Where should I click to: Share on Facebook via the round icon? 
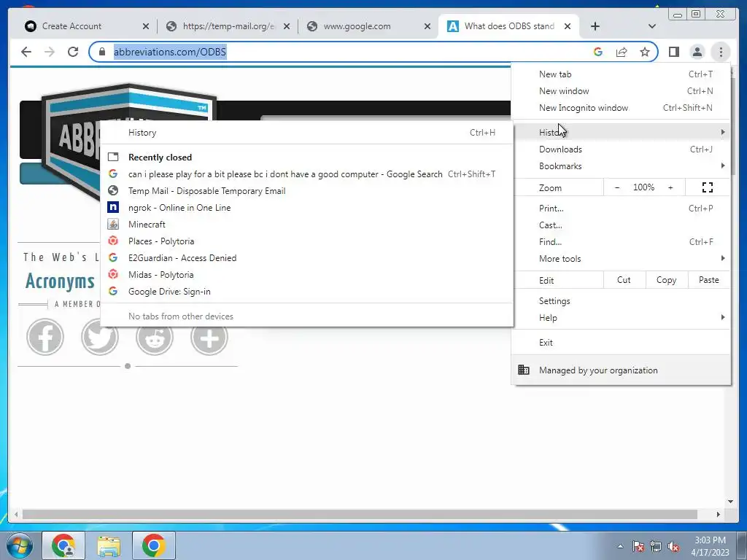pos(45,337)
